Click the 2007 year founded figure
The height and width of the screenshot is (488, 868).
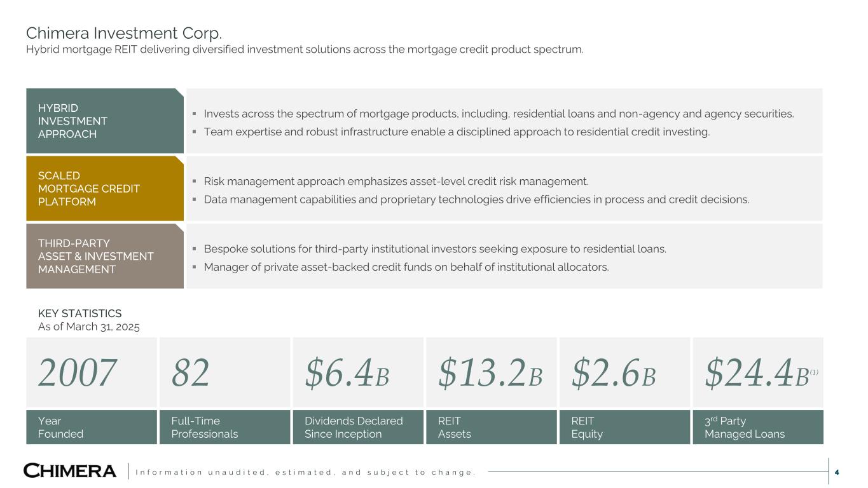(x=78, y=373)
